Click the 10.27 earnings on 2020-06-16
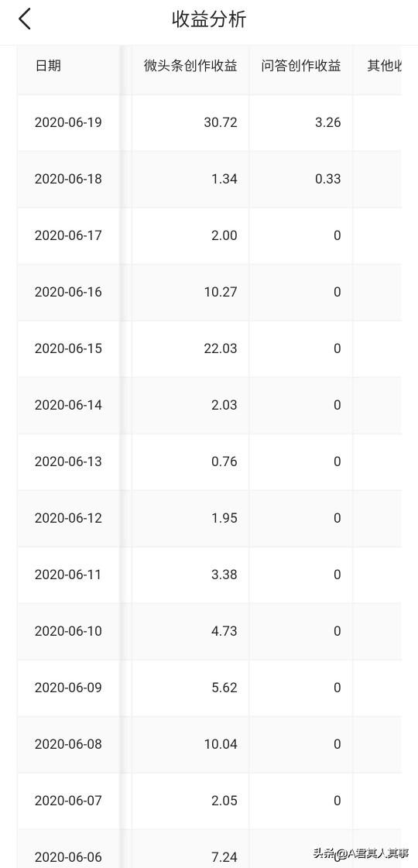This screenshot has height=868, width=418. click(x=221, y=292)
